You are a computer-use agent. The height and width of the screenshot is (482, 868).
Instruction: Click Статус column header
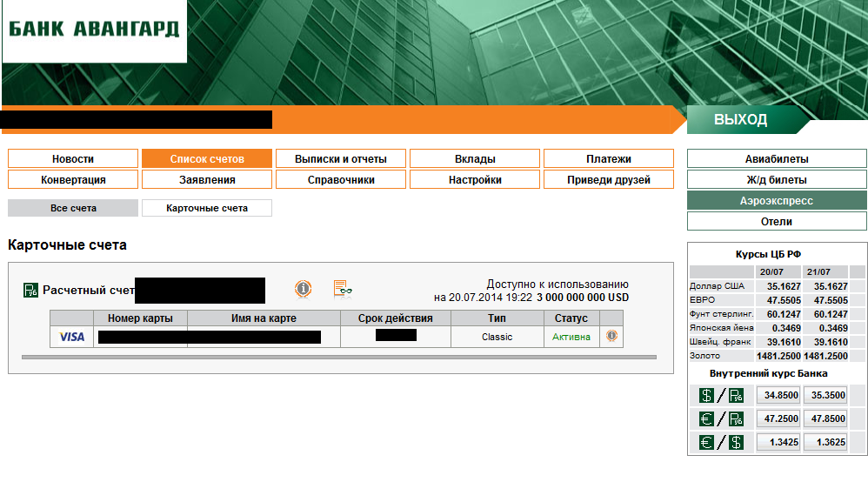[571, 318]
